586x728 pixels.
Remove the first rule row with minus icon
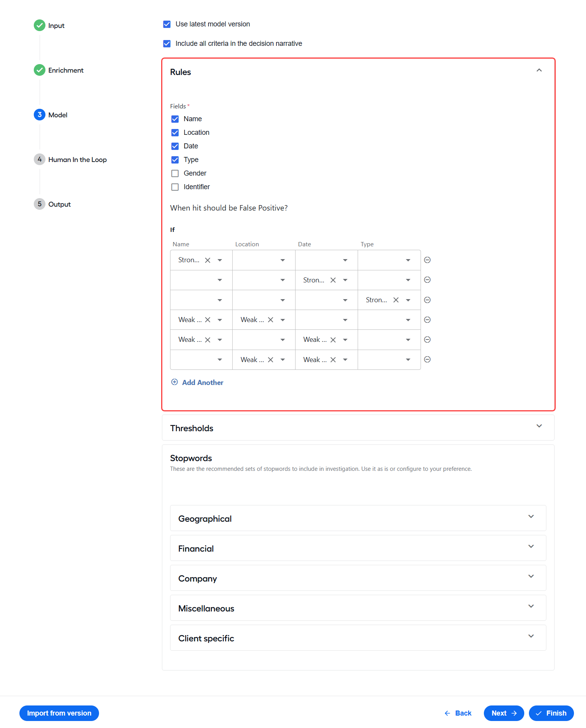pyautogui.click(x=427, y=260)
